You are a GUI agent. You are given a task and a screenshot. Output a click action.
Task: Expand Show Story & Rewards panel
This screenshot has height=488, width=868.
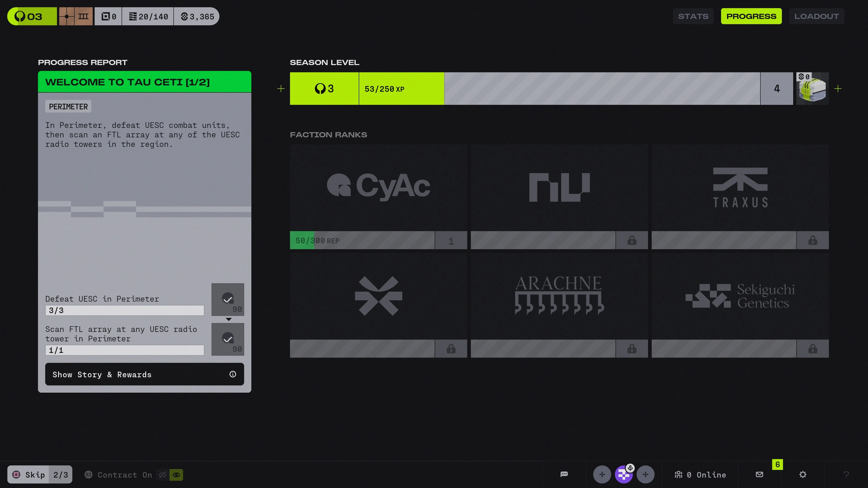point(144,374)
